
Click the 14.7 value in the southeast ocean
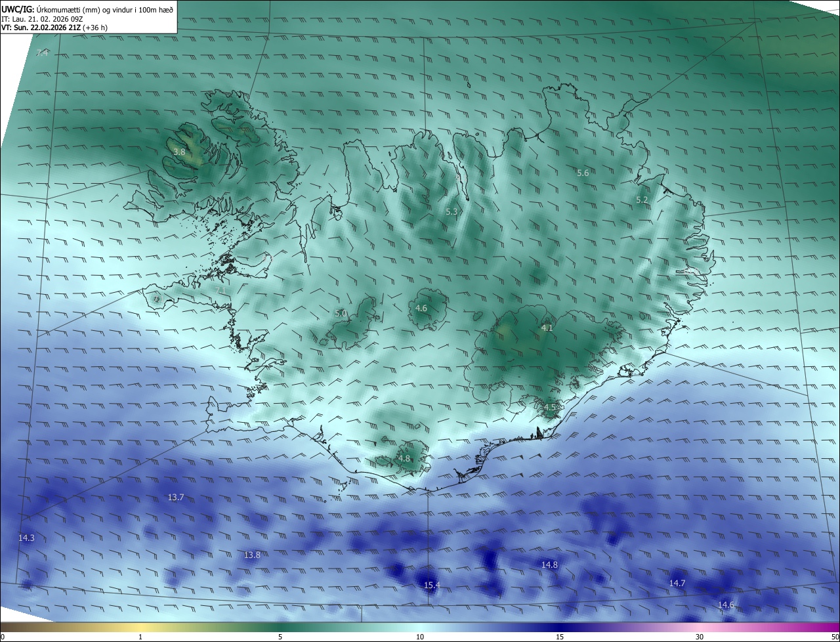coord(677,583)
